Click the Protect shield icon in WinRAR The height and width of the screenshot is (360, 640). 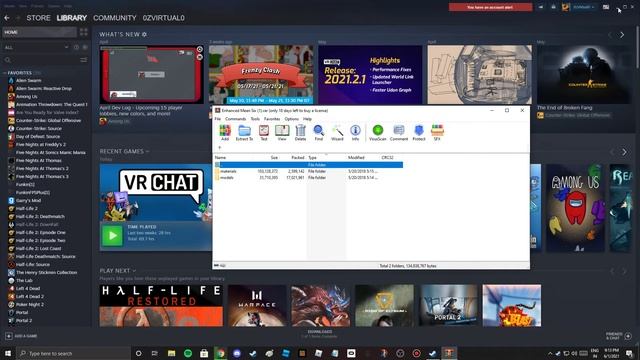419,133
